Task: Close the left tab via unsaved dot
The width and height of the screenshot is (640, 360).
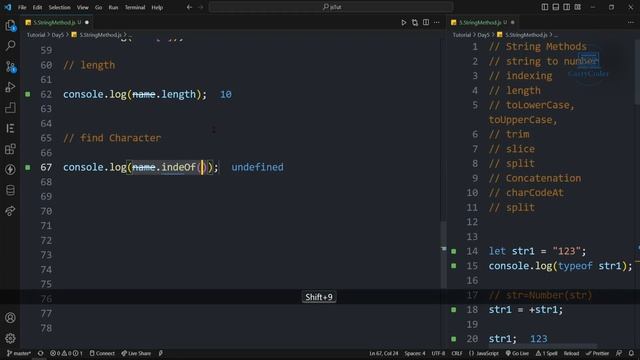Action: (87, 22)
